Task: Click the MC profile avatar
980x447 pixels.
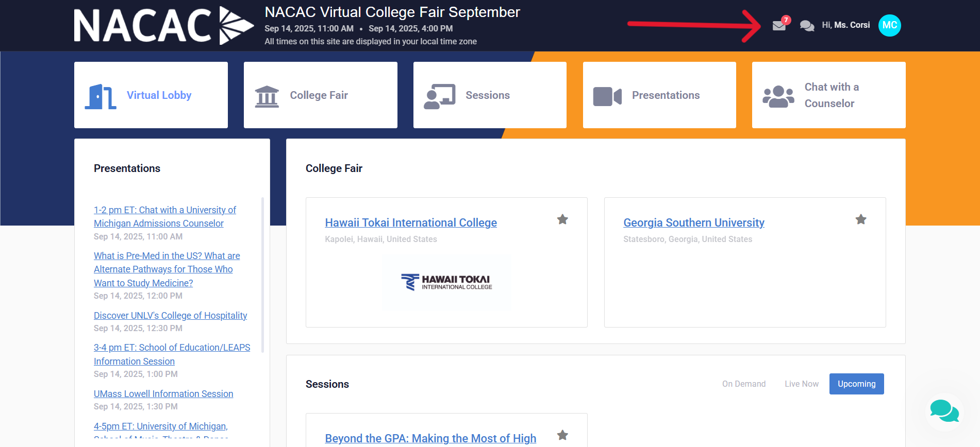Action: click(x=889, y=25)
